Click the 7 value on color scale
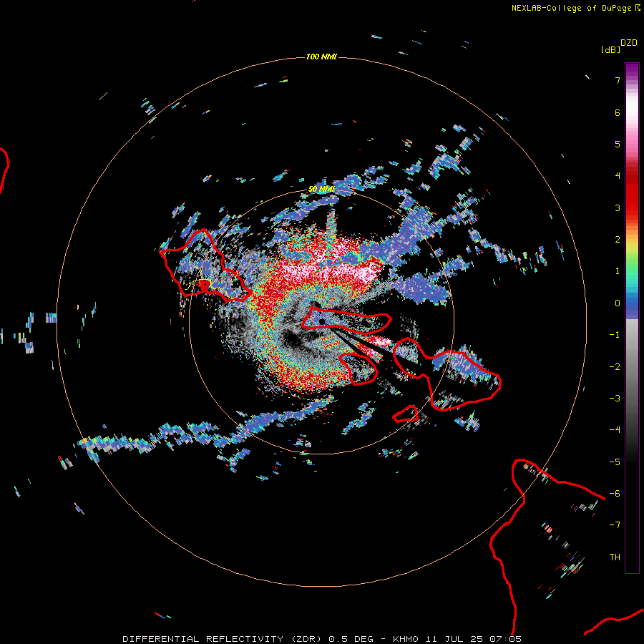The image size is (644, 644). [618, 80]
